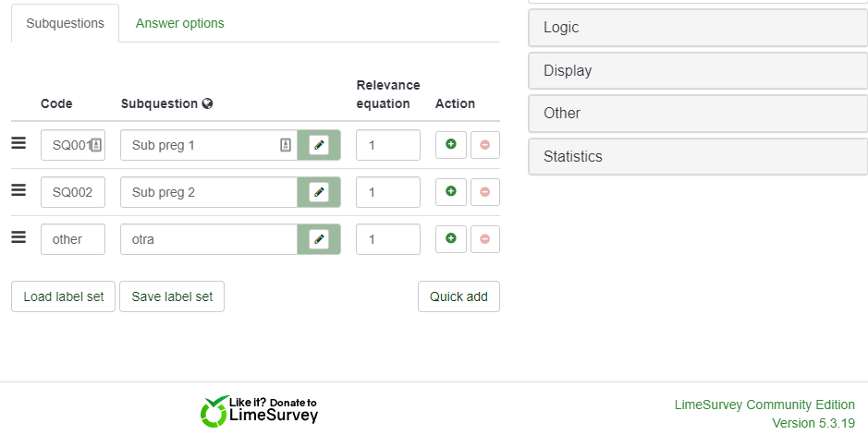This screenshot has height=435, width=868.
Task: Expand the Display panel
Action: point(698,71)
